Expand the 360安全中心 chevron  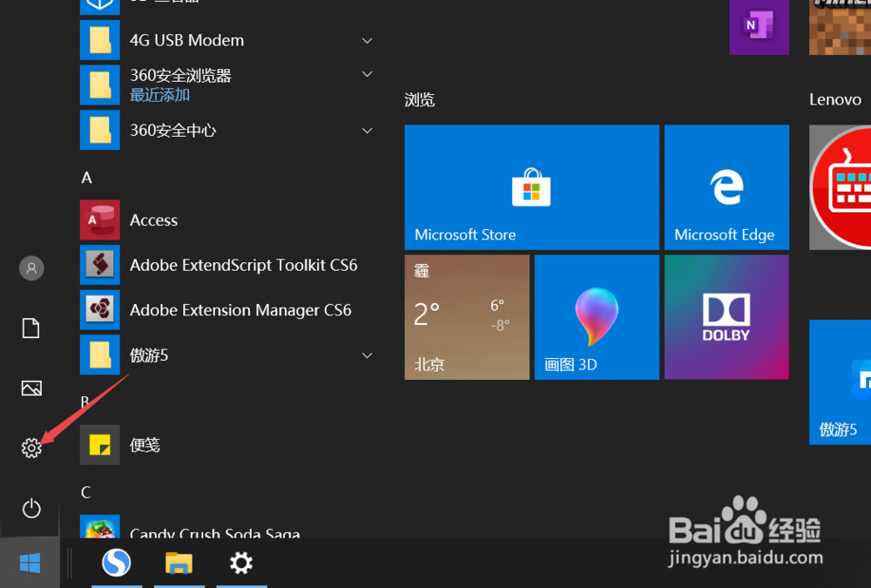click(368, 131)
